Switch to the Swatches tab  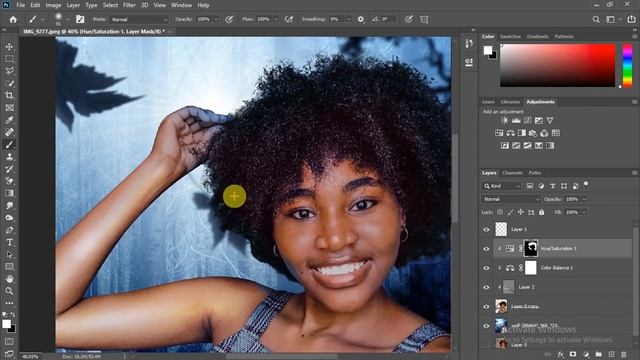coord(510,37)
